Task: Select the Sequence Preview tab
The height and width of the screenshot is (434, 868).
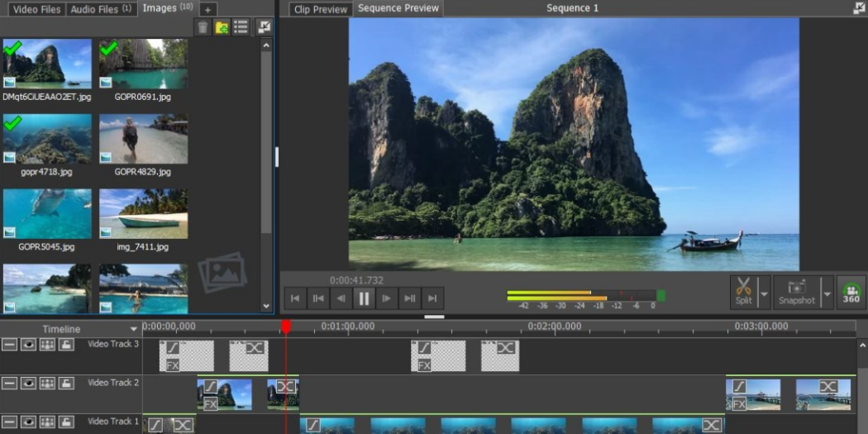Action: (x=398, y=8)
